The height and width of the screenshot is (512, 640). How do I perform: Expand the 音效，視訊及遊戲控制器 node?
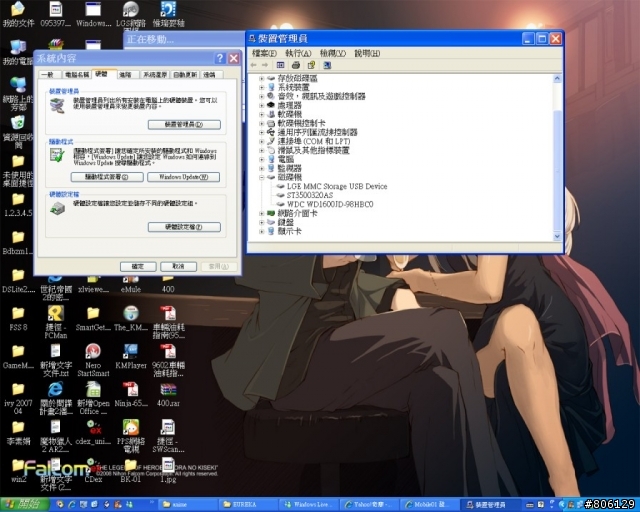pyautogui.click(x=262, y=96)
